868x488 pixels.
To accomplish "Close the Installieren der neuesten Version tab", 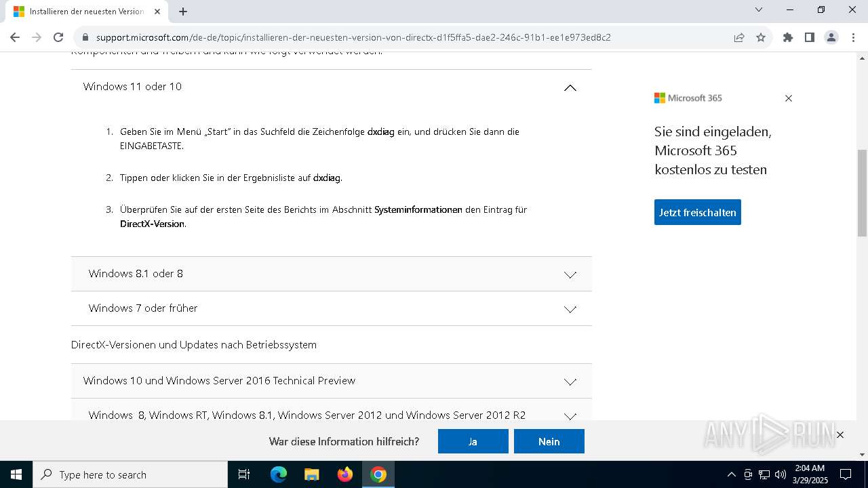I will tap(157, 12).
